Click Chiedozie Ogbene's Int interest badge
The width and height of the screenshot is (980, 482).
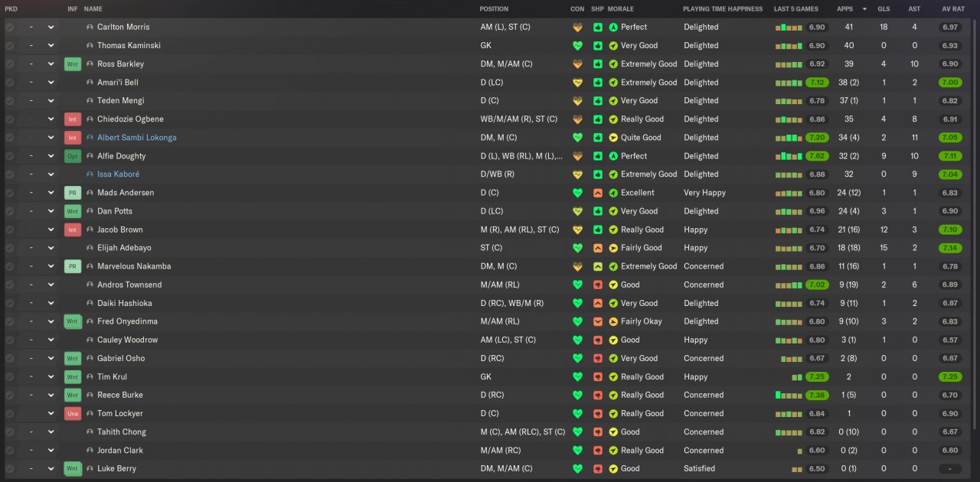pyautogui.click(x=73, y=119)
